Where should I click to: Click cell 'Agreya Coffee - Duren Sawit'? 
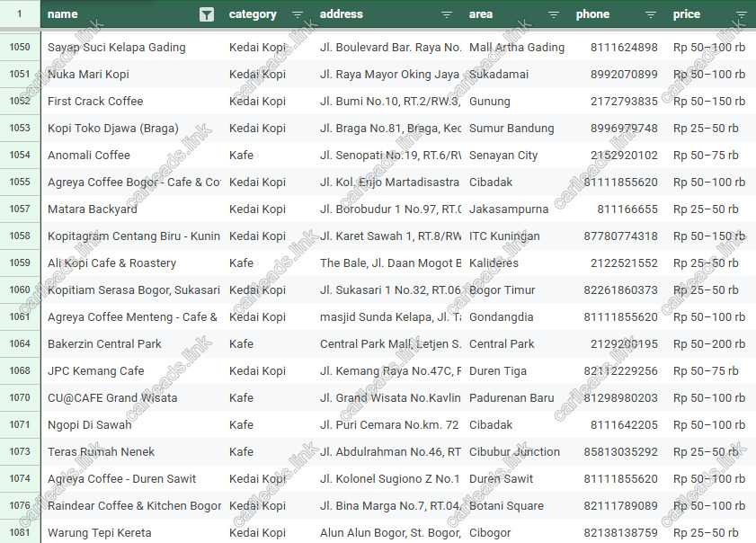click(131, 479)
